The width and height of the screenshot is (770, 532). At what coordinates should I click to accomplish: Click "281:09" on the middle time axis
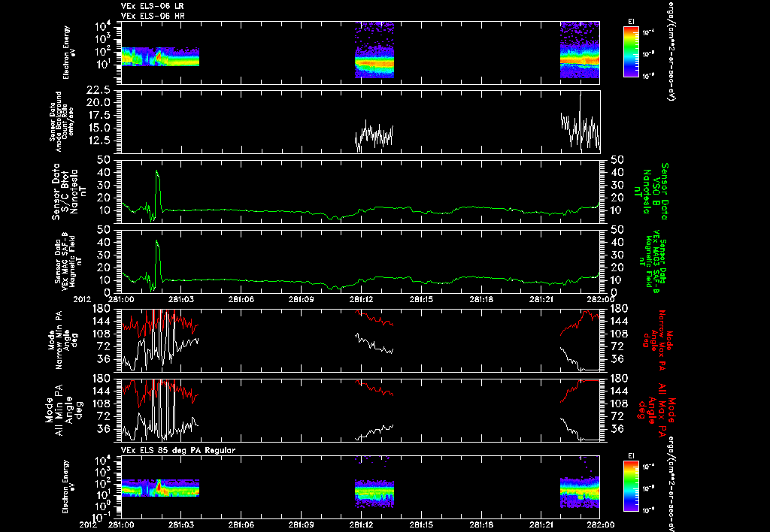(301, 299)
